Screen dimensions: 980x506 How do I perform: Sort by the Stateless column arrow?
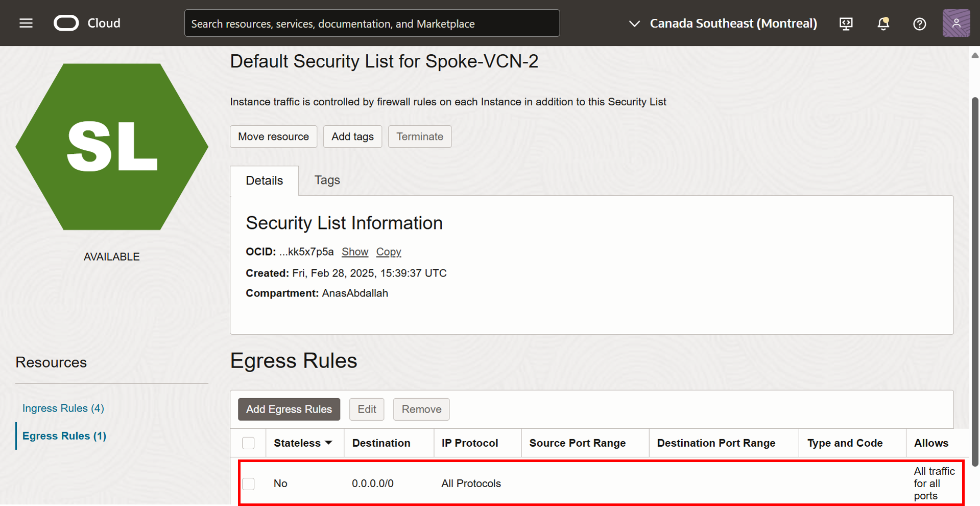328,443
